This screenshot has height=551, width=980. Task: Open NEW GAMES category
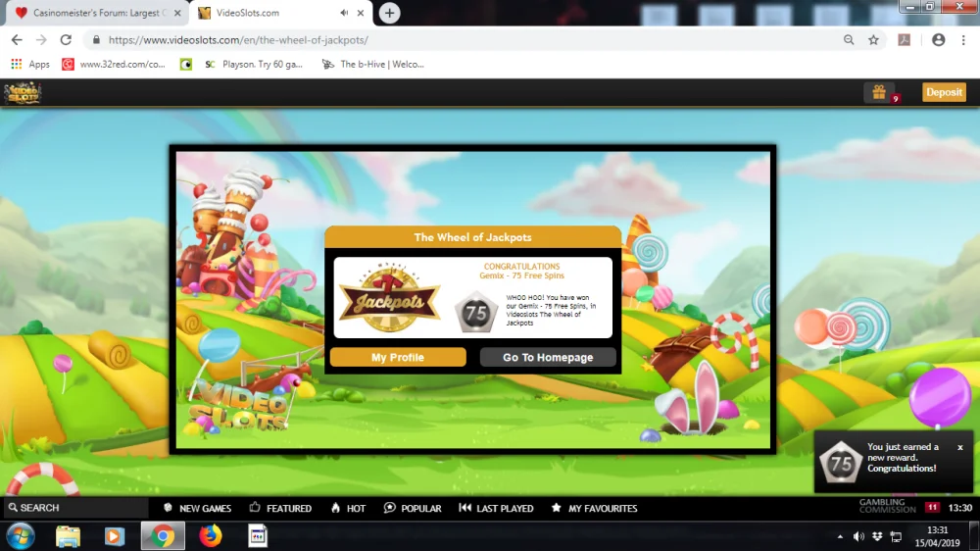click(x=198, y=508)
